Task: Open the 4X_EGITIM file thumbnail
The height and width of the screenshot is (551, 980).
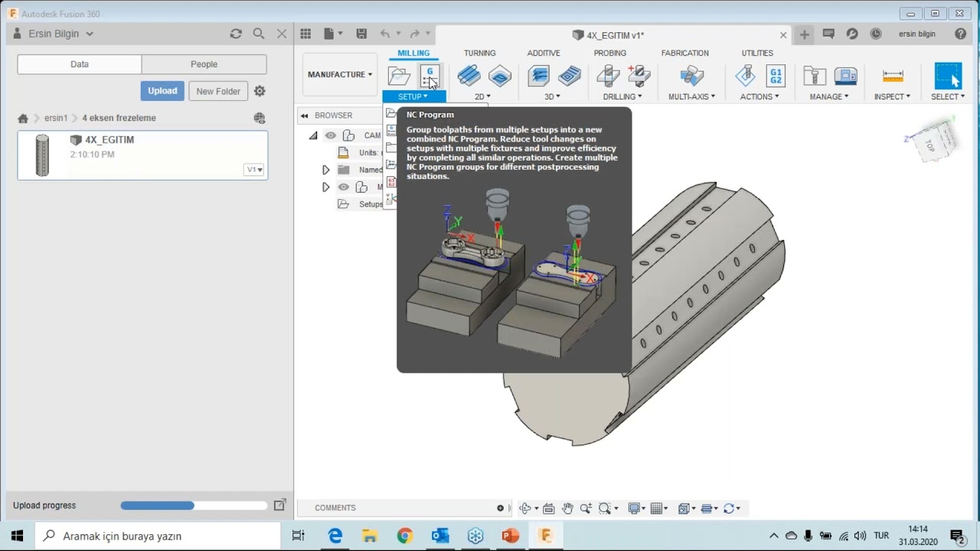Action: 42,155
